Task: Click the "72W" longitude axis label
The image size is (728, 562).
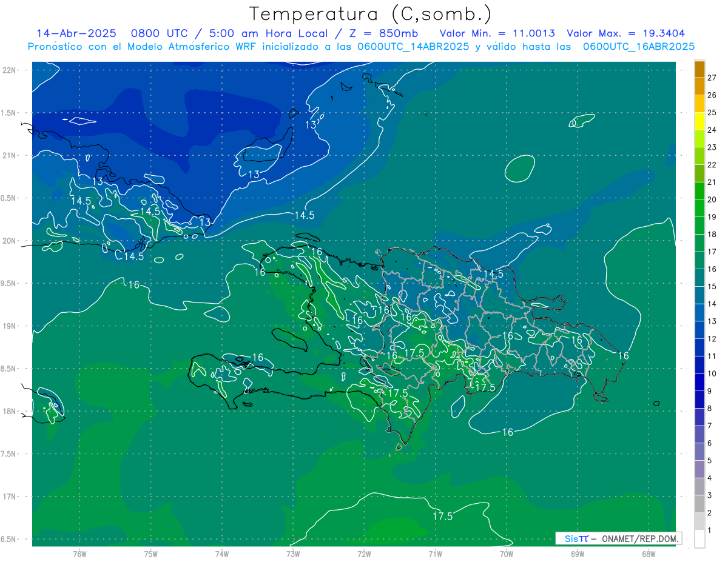Action: tap(364, 554)
